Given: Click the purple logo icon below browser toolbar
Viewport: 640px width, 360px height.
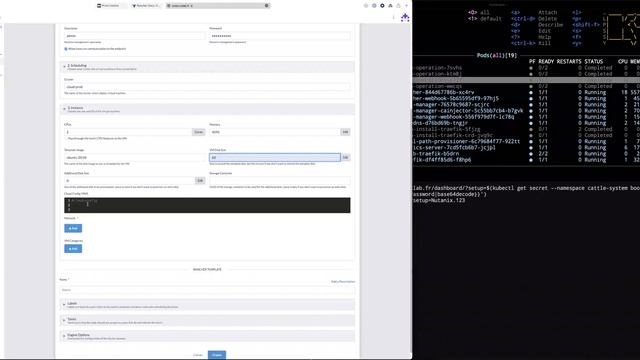Looking at the screenshot, I should [x=405, y=18].
